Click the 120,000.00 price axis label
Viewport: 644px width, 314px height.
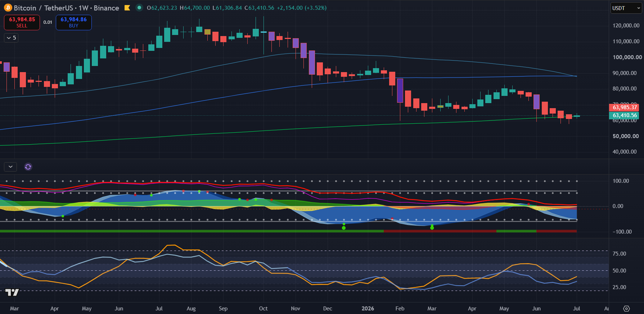[x=626, y=25]
